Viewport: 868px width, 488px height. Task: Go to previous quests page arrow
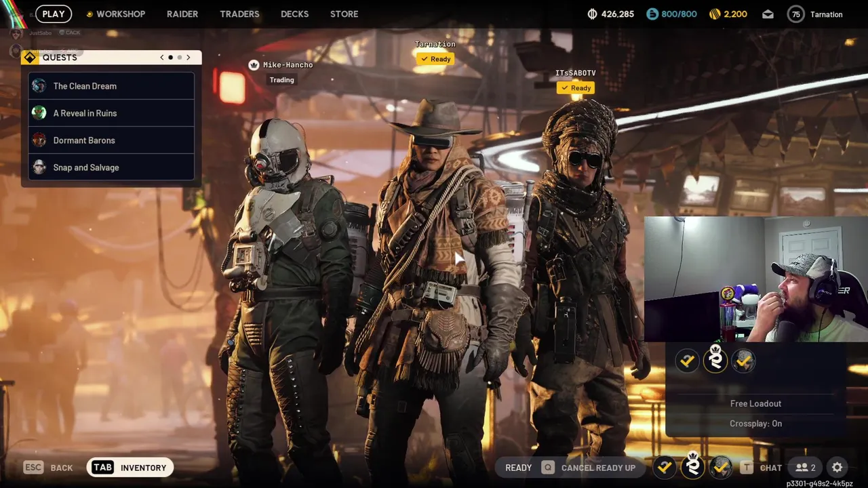[161, 58]
